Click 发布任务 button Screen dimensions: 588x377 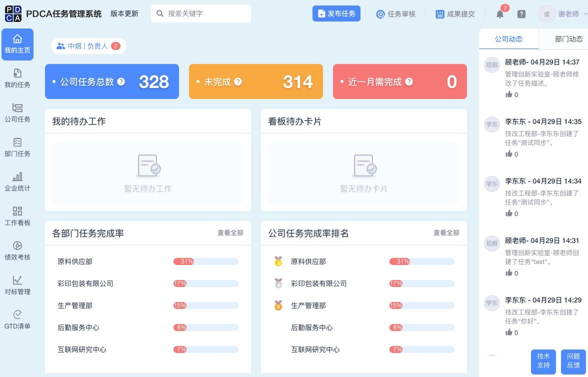pos(336,13)
